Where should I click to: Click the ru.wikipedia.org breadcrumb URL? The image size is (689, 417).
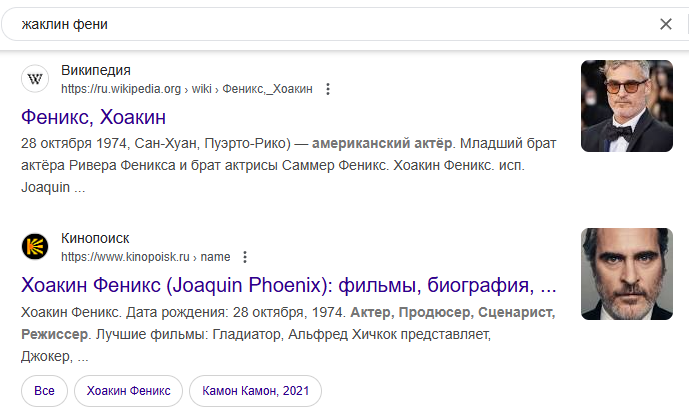click(187, 89)
